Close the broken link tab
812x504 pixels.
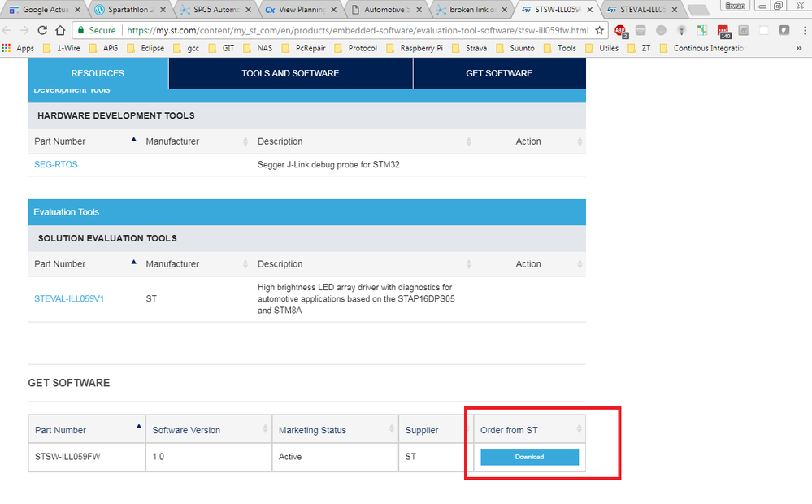pyautogui.click(x=505, y=9)
